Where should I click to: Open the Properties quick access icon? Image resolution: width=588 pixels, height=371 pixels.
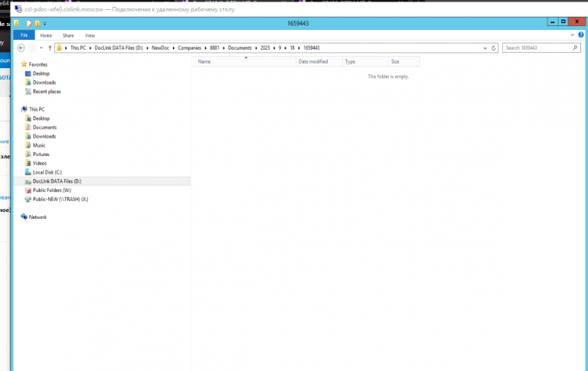pyautogui.click(x=29, y=23)
